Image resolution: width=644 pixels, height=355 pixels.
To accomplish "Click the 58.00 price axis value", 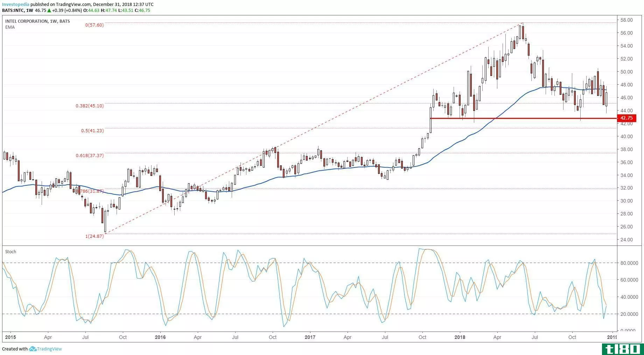I will click(x=626, y=20).
